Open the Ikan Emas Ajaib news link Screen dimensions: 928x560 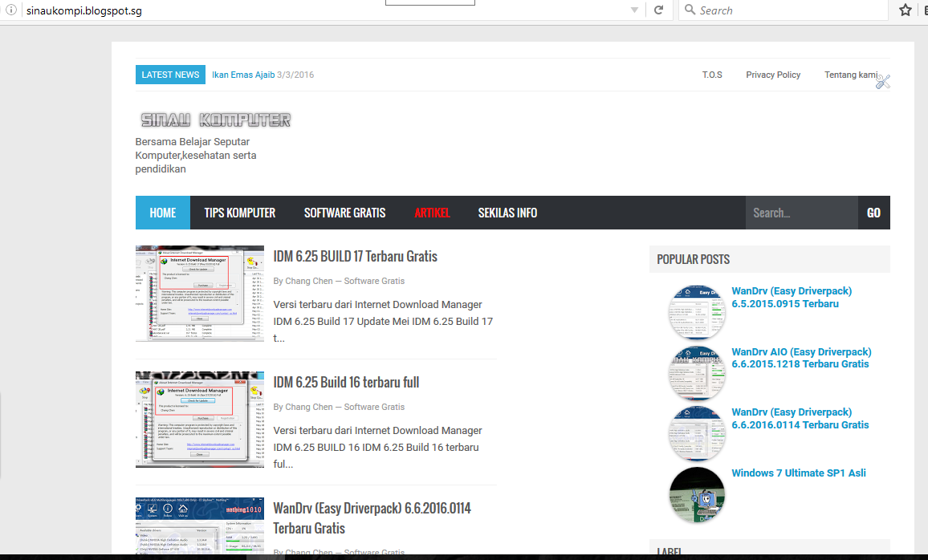[243, 75]
